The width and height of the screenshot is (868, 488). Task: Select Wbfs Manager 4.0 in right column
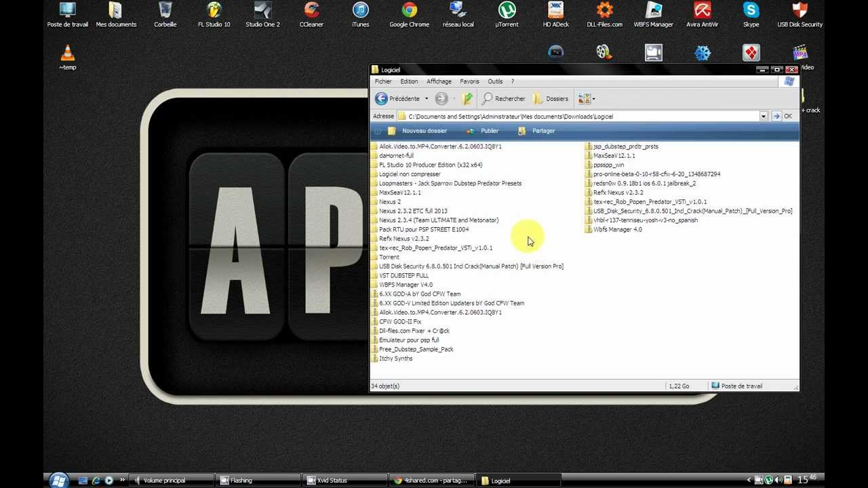coord(613,230)
